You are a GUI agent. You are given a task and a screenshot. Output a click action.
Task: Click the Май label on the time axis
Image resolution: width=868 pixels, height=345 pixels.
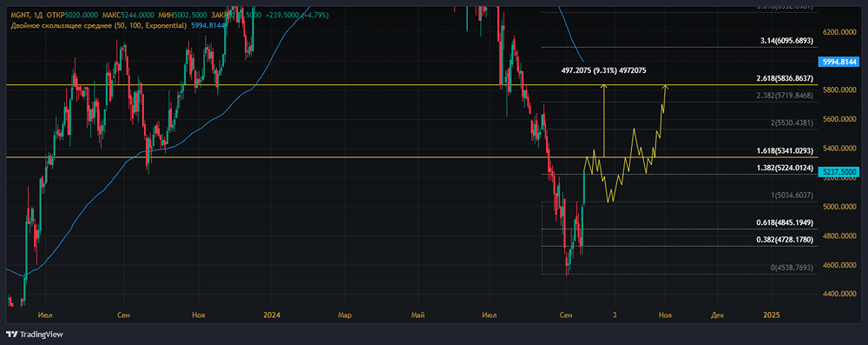coord(418,315)
